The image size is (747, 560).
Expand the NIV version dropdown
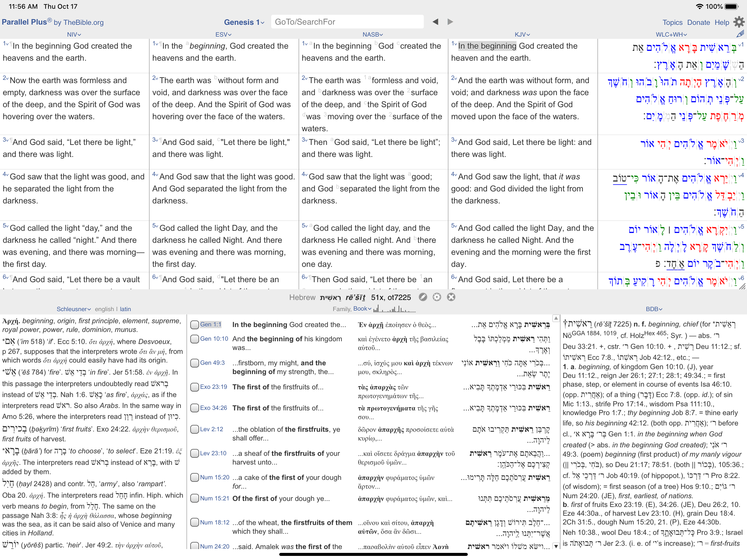(x=74, y=34)
